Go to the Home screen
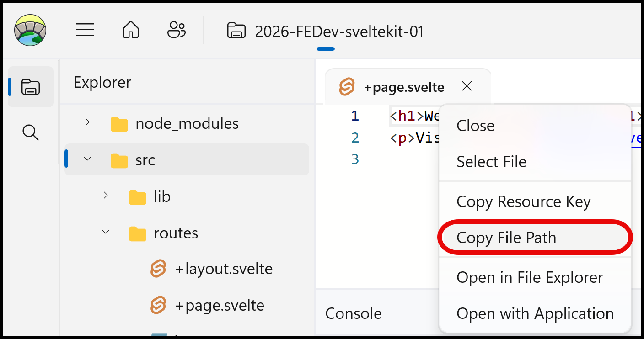This screenshot has height=339, width=644. click(131, 30)
